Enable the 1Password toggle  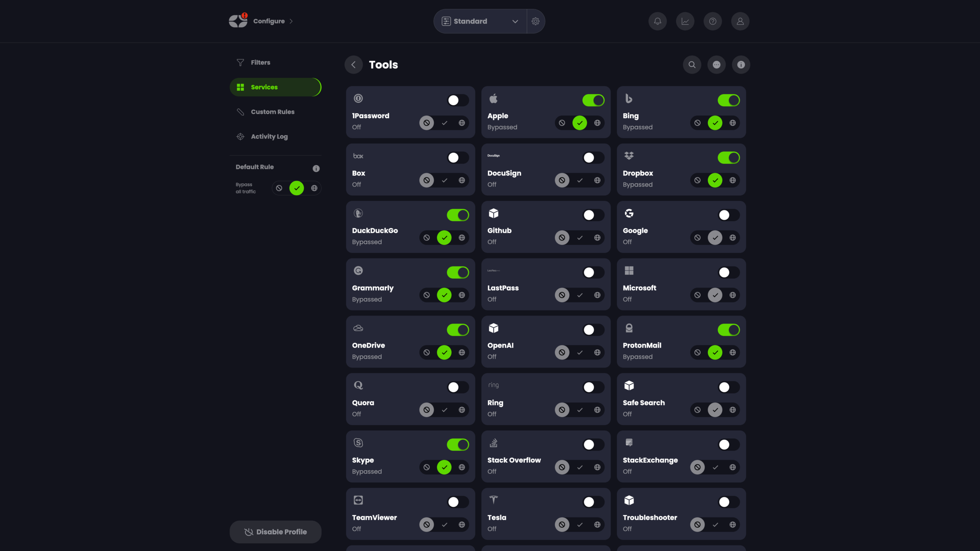click(x=458, y=100)
